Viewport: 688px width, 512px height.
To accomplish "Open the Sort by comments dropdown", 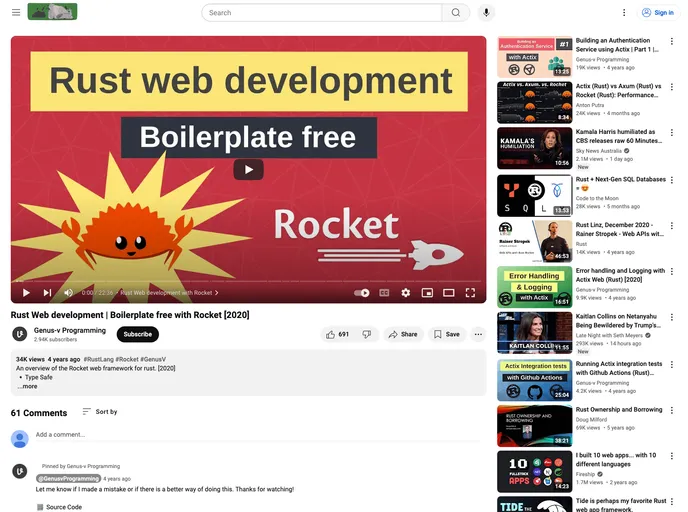I will click(100, 412).
